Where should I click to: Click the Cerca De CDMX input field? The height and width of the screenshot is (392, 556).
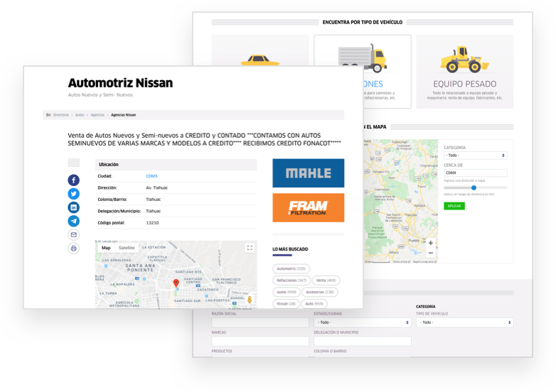475,173
